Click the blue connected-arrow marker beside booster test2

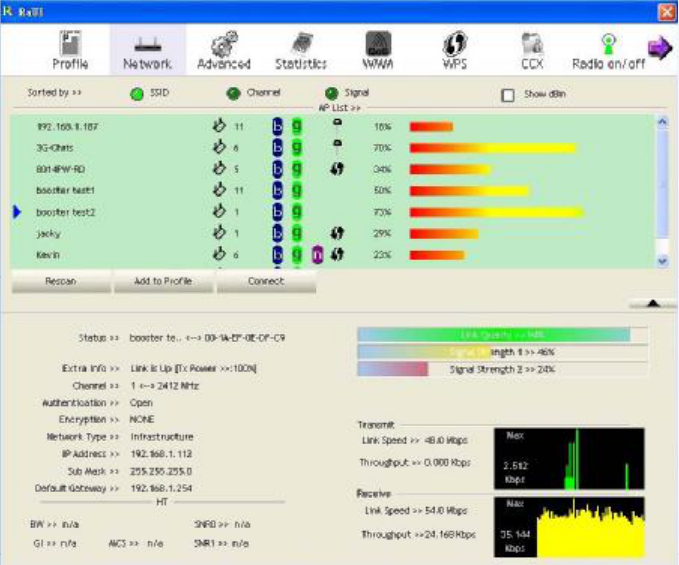[17, 212]
